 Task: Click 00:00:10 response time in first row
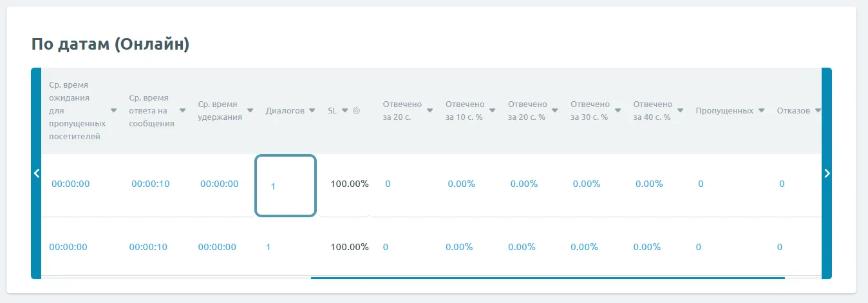150,184
